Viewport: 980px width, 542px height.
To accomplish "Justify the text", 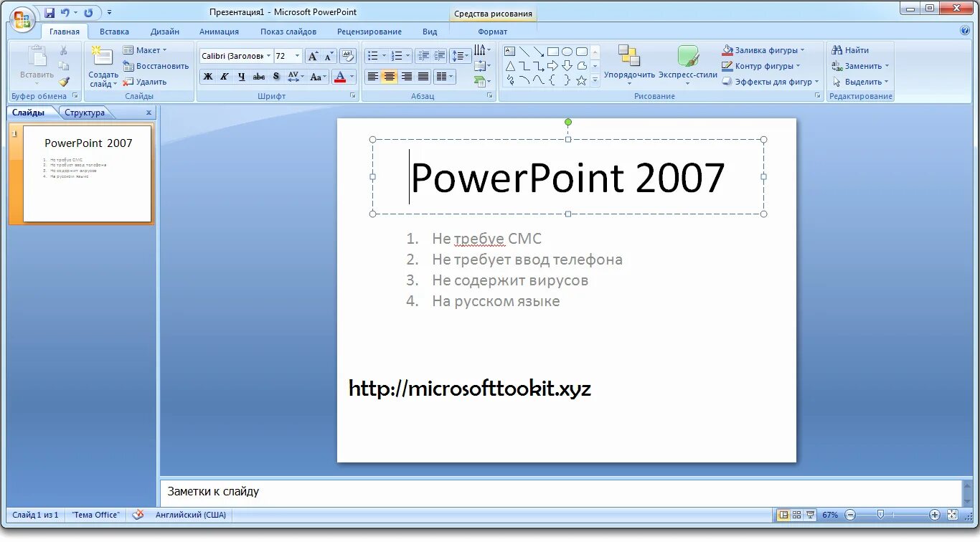I will coord(424,77).
